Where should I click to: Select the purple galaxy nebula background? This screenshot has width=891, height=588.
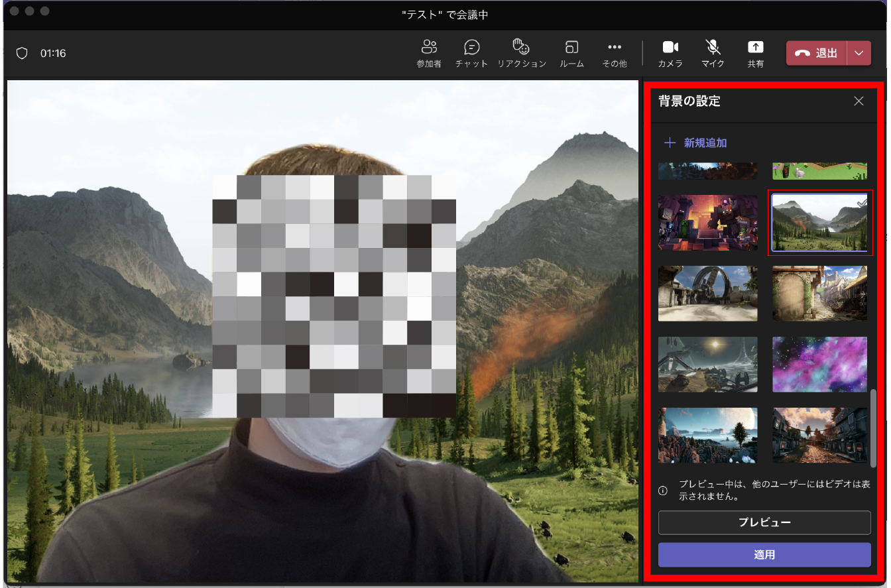pyautogui.click(x=819, y=364)
